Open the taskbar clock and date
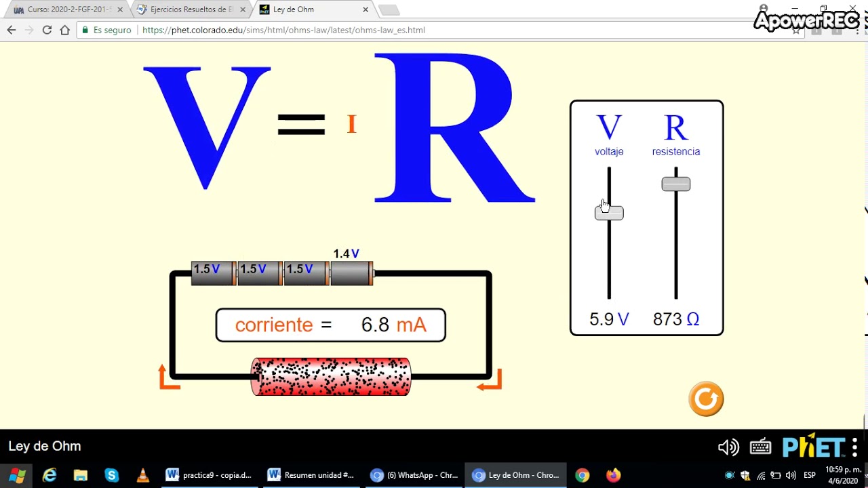Screen dimensions: 868x488 (x=844, y=475)
